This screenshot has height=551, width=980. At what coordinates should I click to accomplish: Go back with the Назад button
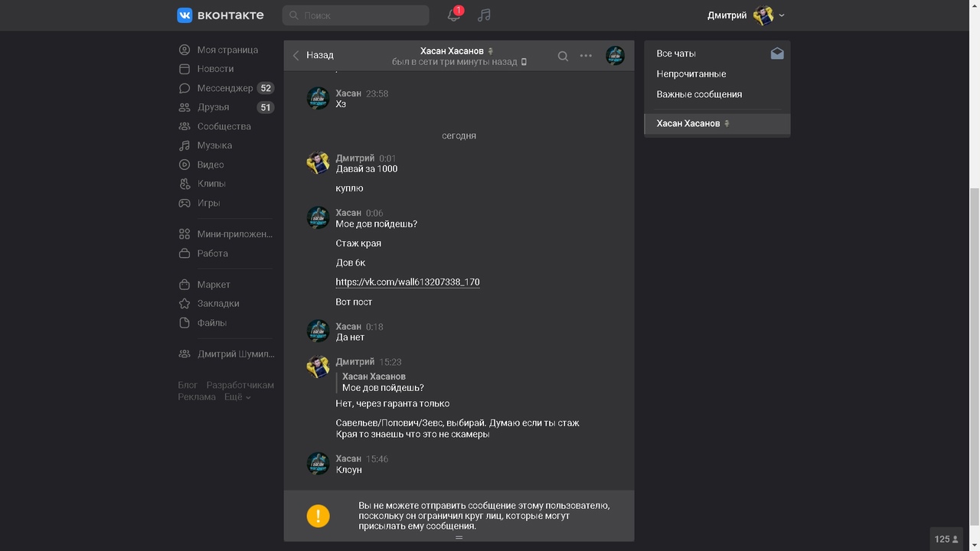coord(313,55)
